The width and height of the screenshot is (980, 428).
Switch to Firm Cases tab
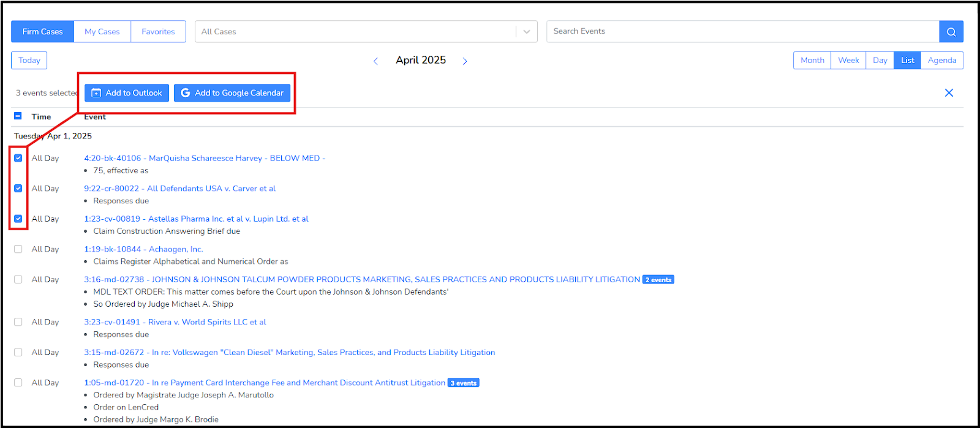coord(42,32)
